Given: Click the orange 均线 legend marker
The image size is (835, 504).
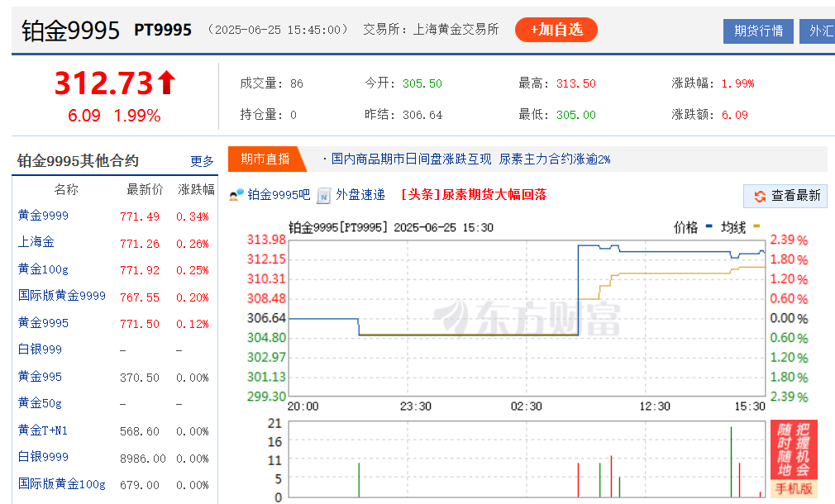Looking at the screenshot, I should pyautogui.click(x=756, y=226).
